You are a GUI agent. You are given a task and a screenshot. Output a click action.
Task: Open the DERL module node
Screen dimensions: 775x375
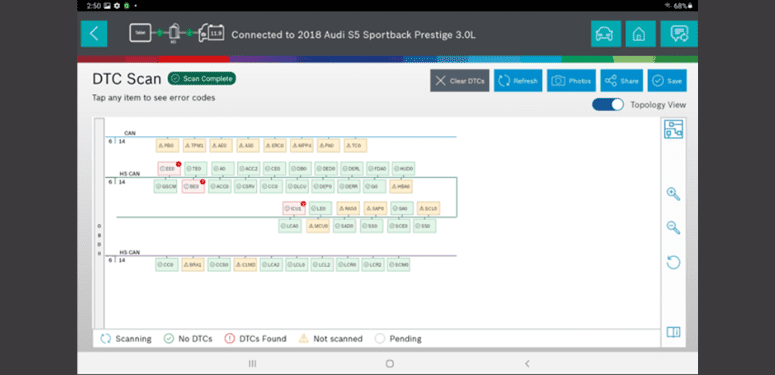[352, 169]
